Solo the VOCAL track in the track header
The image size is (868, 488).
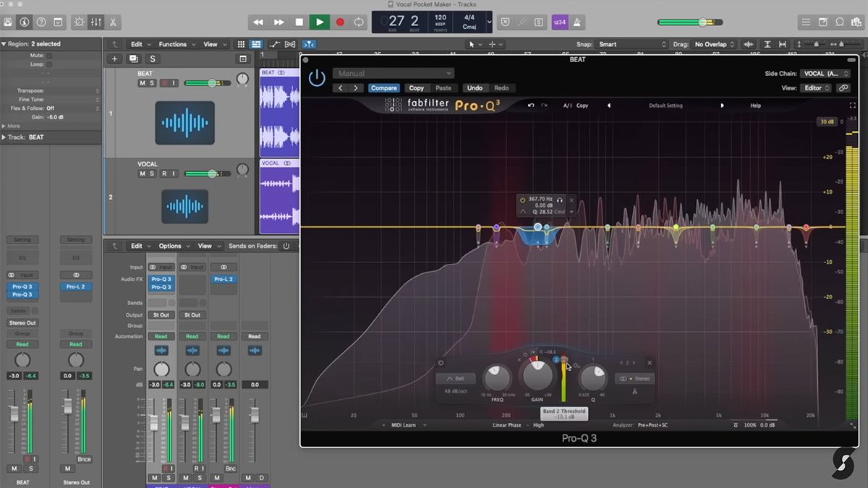click(152, 174)
